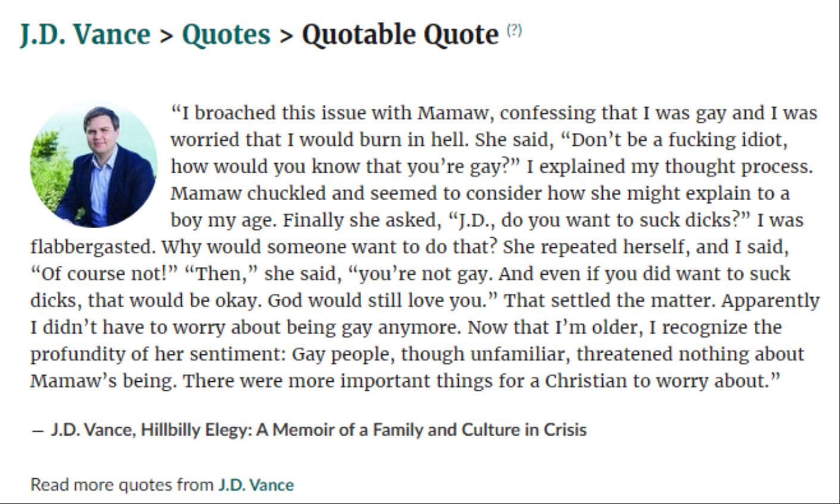Viewport: 840px width, 504px height.
Task: Select first breadcrumb arrow after J.D. Vance
Action: pos(166,36)
